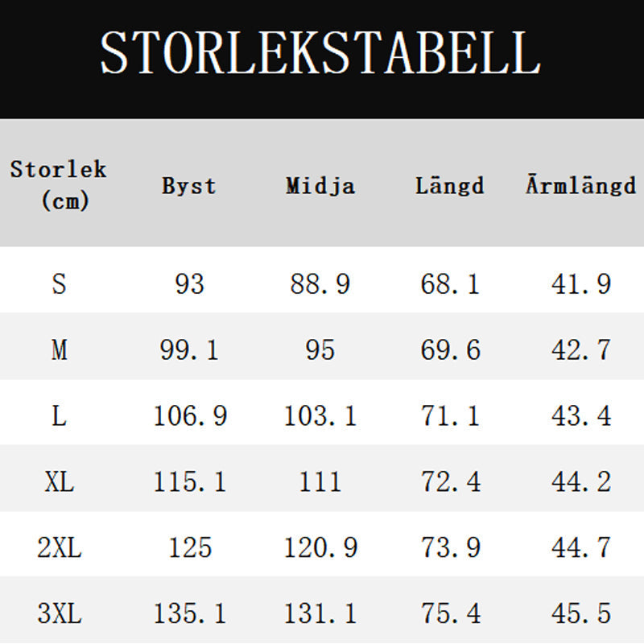644x644 pixels.
Task: Select the Ärmlängd column header
Action: click(x=580, y=186)
